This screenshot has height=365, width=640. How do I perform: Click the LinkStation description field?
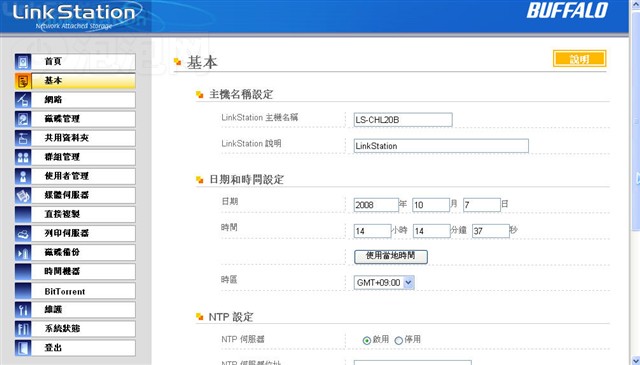pyautogui.click(x=441, y=146)
